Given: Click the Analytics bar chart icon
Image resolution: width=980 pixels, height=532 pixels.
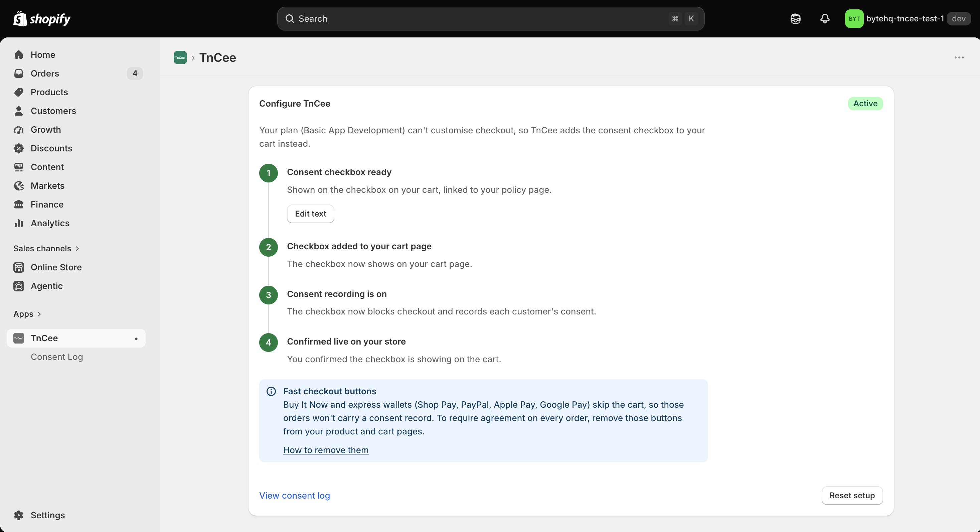Looking at the screenshot, I should (19, 223).
